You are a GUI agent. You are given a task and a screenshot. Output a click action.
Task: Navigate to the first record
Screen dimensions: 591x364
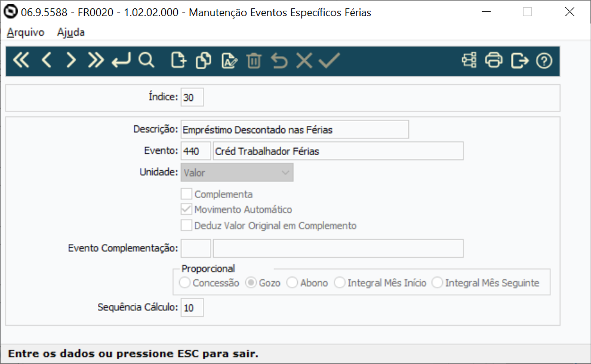(21, 60)
